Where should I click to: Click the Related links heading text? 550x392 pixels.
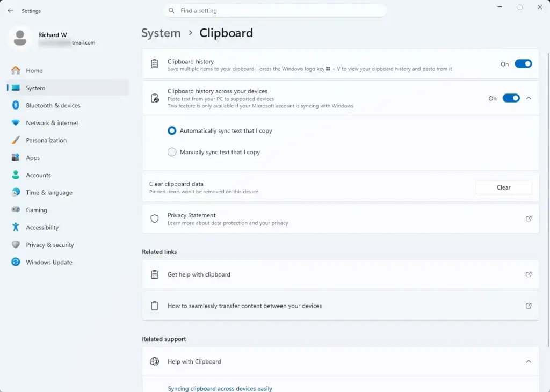click(160, 252)
